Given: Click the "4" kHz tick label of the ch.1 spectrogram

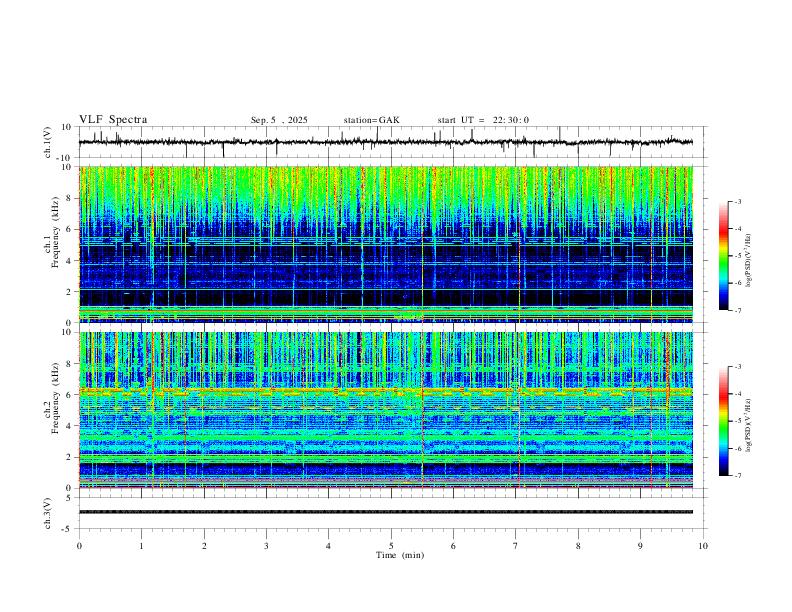Looking at the screenshot, I should pos(70,261).
